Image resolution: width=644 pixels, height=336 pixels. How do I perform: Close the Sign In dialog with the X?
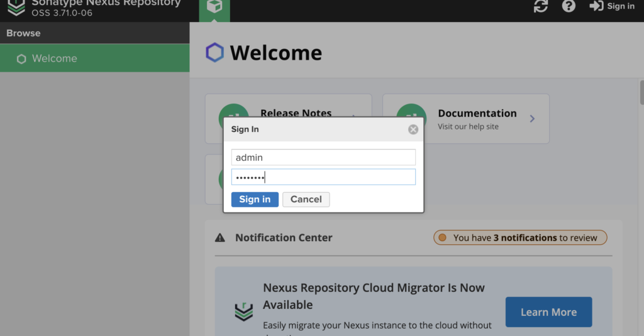pos(413,129)
